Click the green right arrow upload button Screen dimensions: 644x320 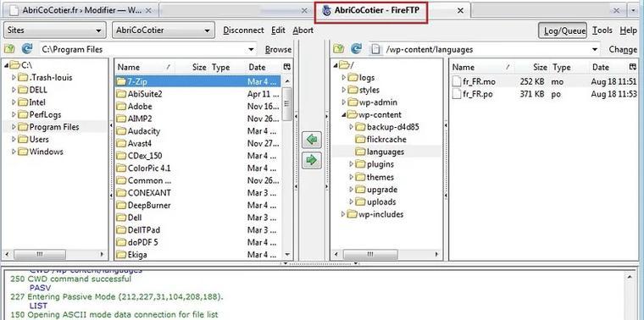311,160
